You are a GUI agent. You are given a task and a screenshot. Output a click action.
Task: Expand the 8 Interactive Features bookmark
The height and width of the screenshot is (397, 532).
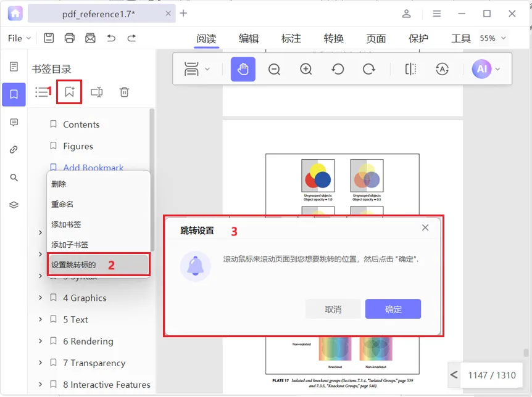point(40,385)
